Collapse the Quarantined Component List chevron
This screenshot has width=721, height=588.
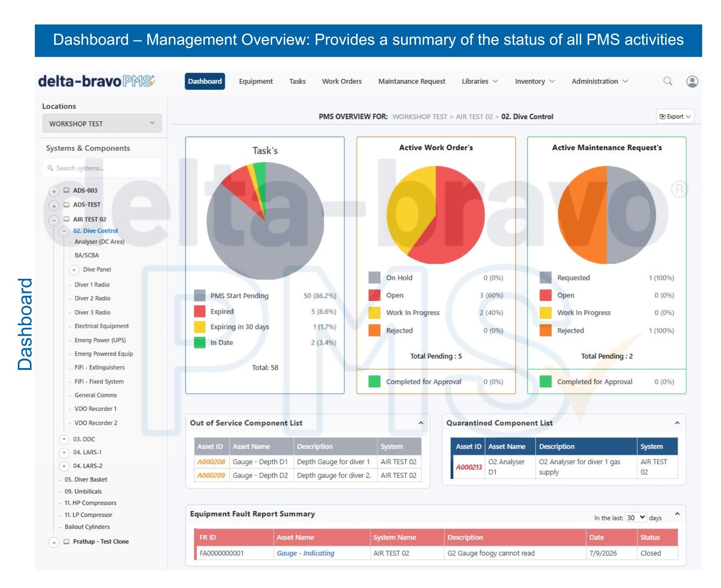coord(677,423)
